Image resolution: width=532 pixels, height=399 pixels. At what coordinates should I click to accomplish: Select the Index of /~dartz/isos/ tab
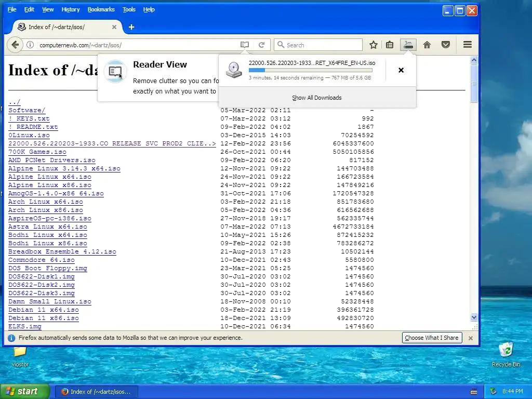point(66,27)
